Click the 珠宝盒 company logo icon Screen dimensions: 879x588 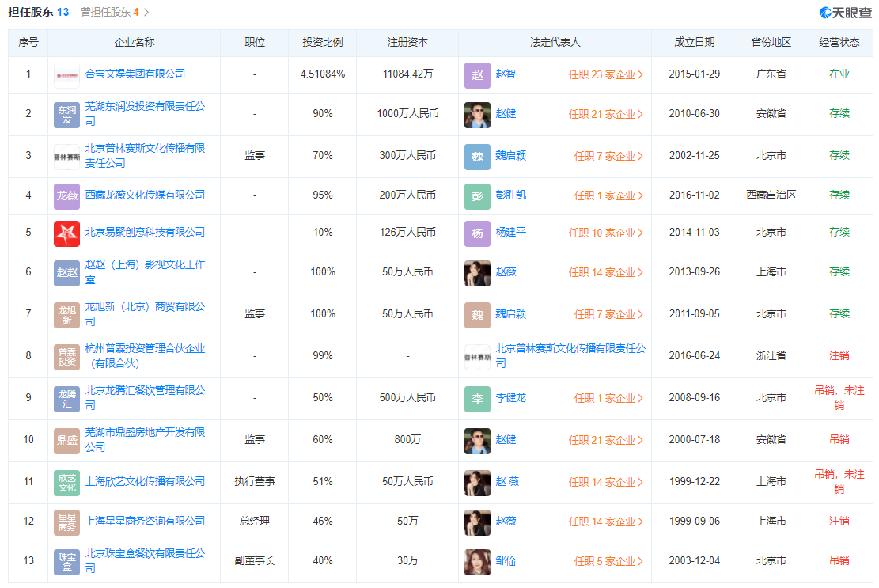pos(66,562)
